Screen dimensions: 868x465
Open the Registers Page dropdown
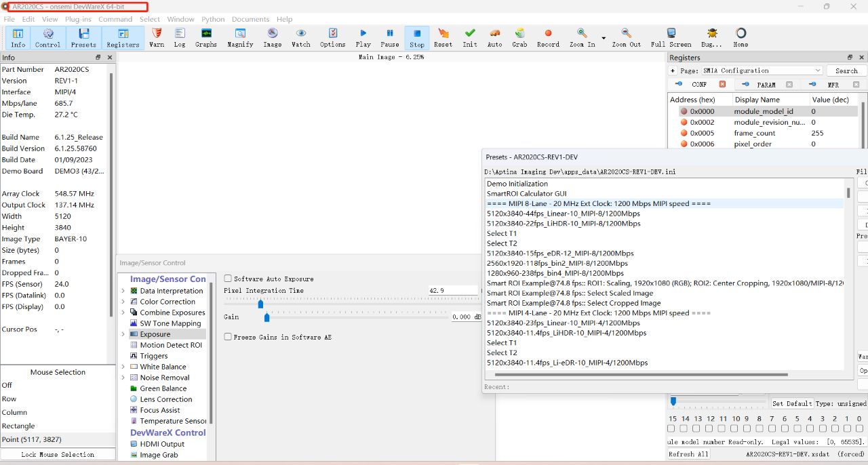[x=762, y=70]
